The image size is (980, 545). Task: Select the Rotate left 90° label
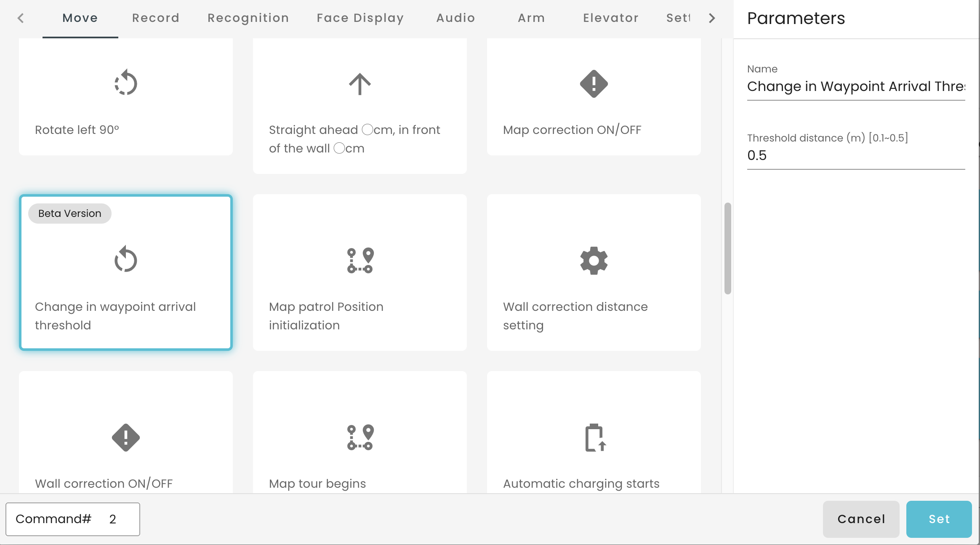pyautogui.click(x=77, y=130)
